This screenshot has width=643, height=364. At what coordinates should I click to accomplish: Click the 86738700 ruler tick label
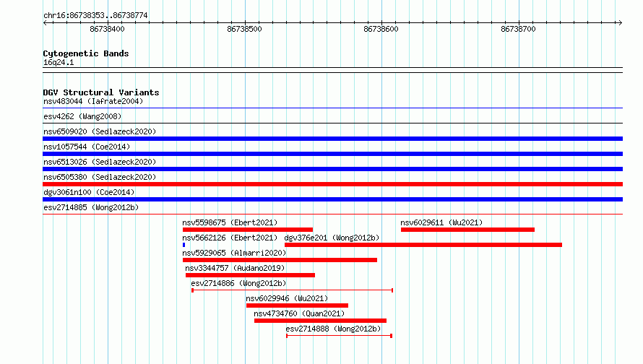[x=518, y=29]
